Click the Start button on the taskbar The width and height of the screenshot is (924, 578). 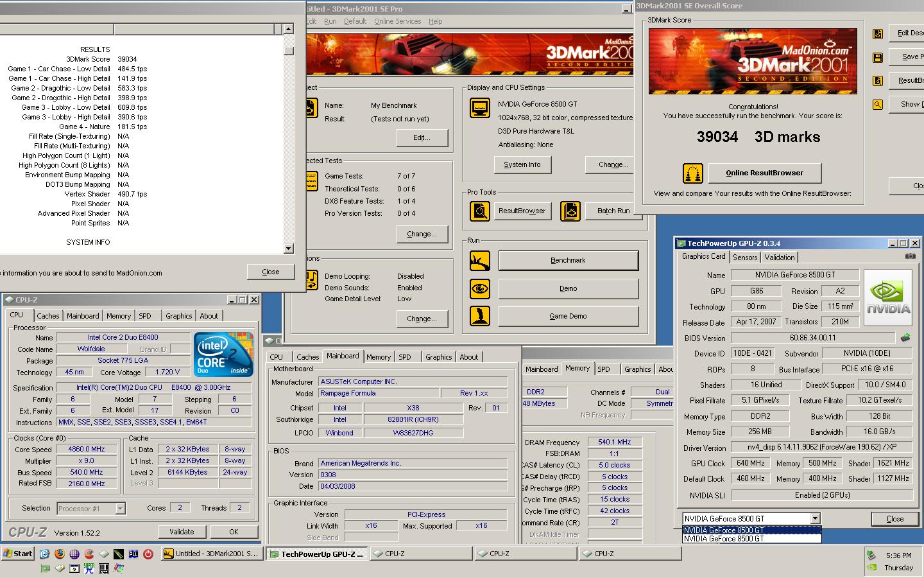[18, 554]
